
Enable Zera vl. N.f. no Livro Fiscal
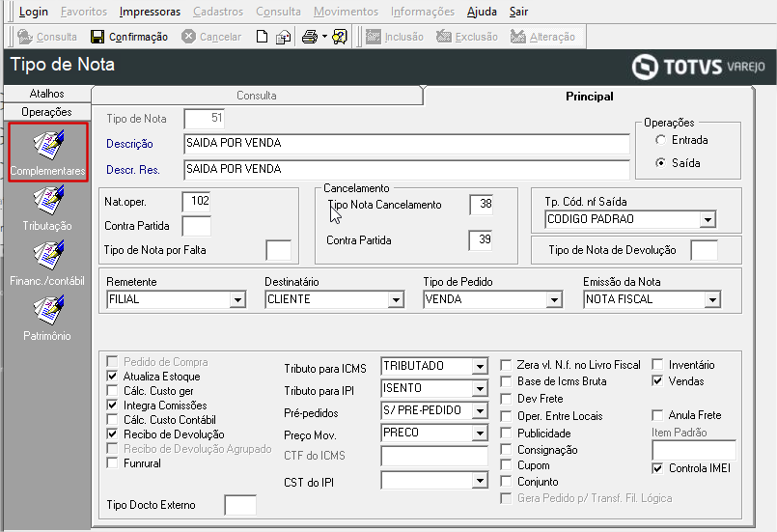point(506,365)
